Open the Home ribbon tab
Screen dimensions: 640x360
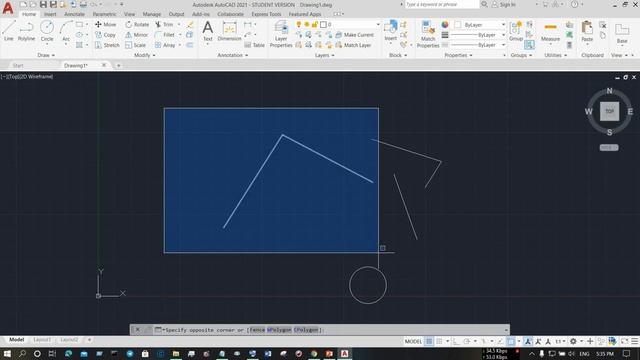click(x=29, y=14)
